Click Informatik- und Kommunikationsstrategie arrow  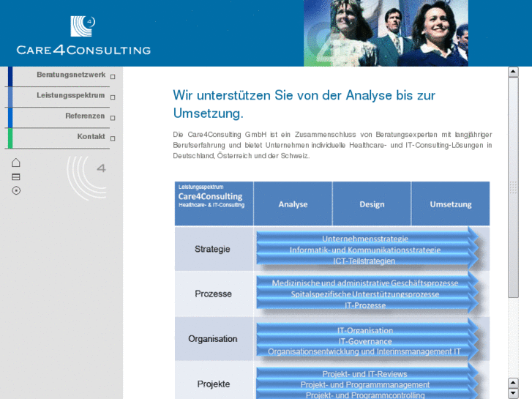pos(367,250)
